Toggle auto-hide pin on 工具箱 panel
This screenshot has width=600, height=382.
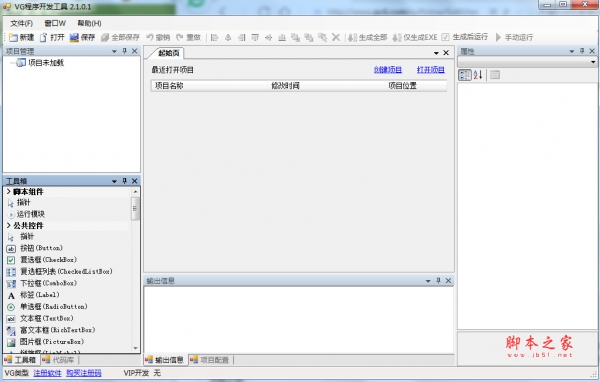click(x=124, y=181)
